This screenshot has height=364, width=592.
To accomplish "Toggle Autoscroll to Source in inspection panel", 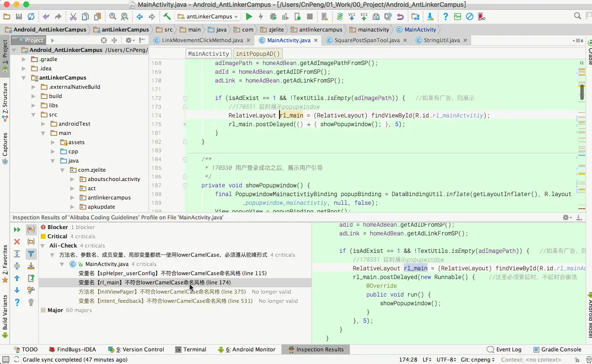I will pyautogui.click(x=31, y=266).
